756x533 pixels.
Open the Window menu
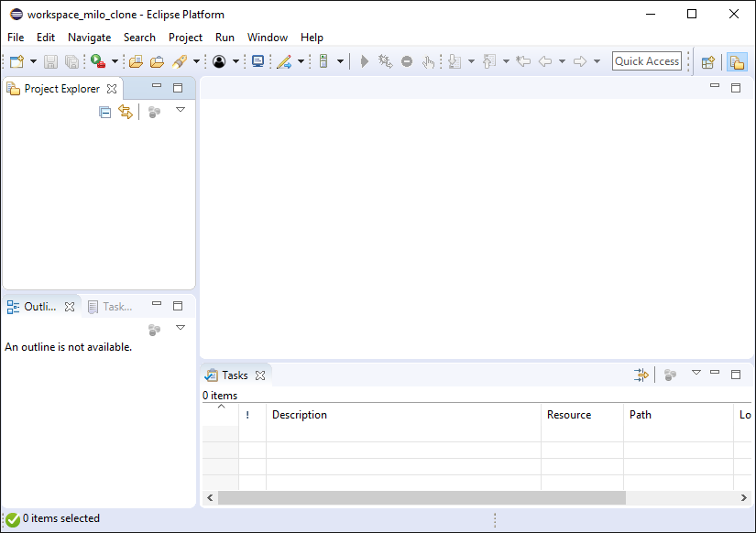coord(267,38)
